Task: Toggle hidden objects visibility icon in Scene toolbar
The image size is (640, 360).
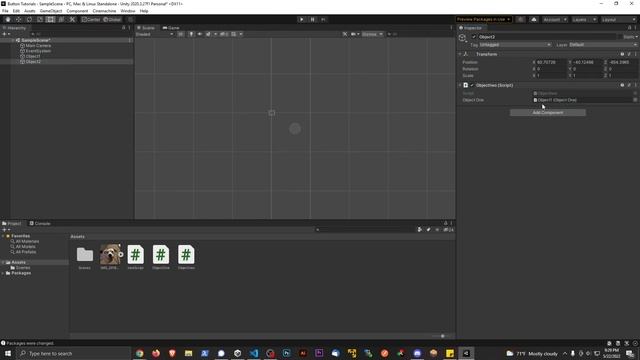Action: point(223,34)
